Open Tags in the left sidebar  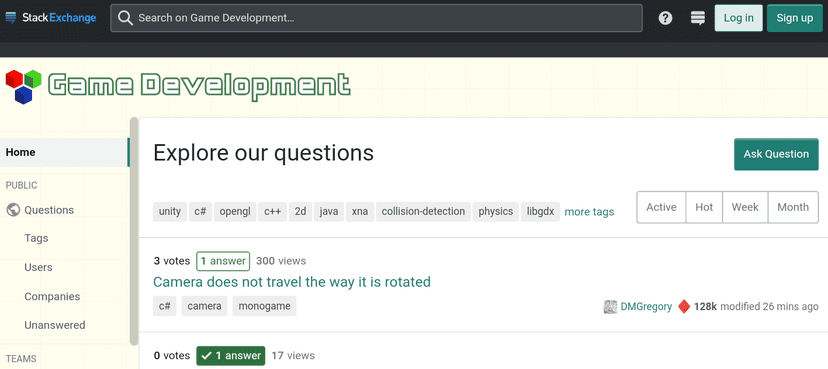tap(36, 238)
